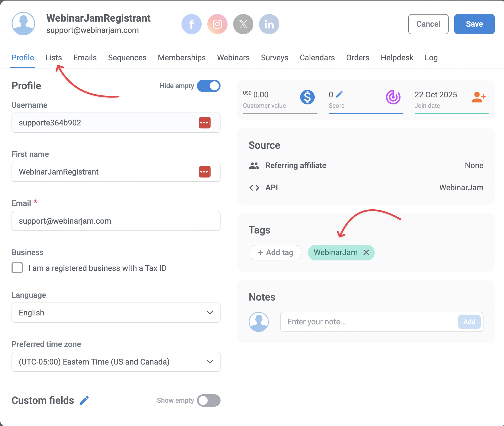The width and height of the screenshot is (504, 426).
Task: Click the API code brackets icon
Action: click(x=254, y=188)
